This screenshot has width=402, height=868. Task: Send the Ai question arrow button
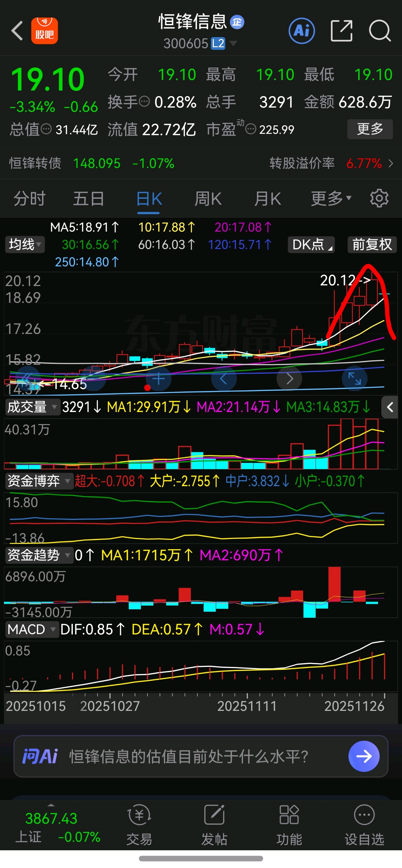coord(364,756)
